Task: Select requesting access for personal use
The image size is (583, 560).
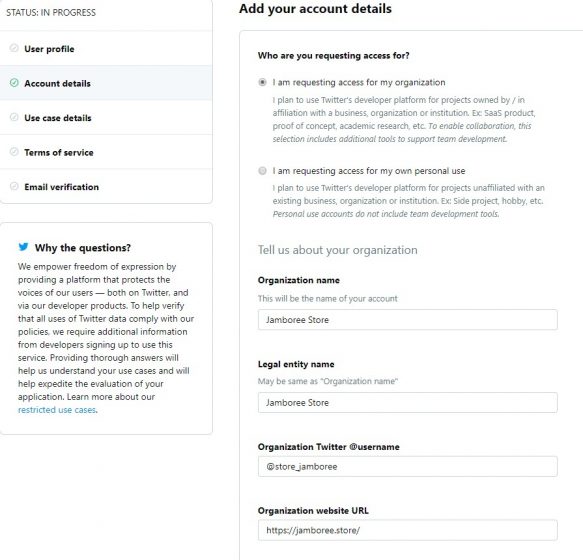Action: tap(262, 171)
